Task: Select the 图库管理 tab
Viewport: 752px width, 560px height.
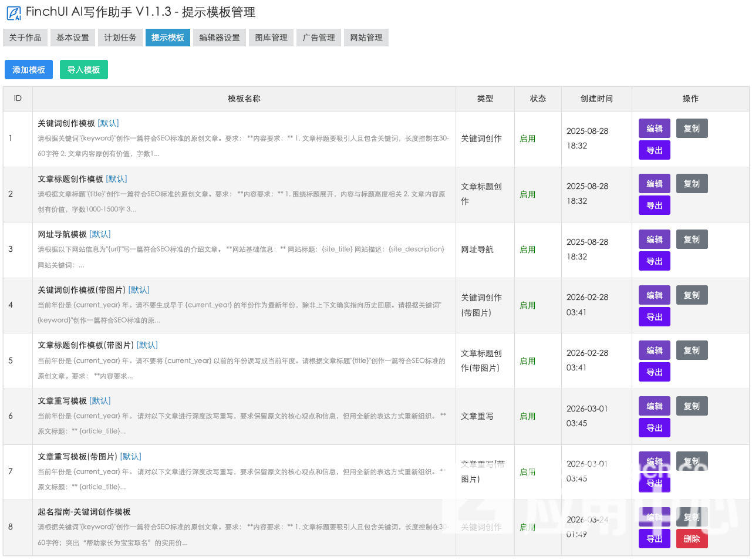Action: click(271, 38)
